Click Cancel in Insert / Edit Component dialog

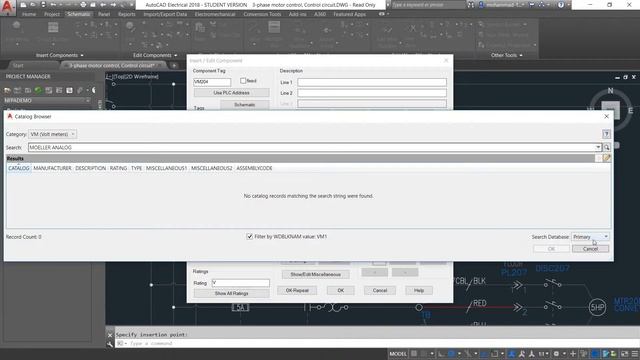(x=380, y=291)
